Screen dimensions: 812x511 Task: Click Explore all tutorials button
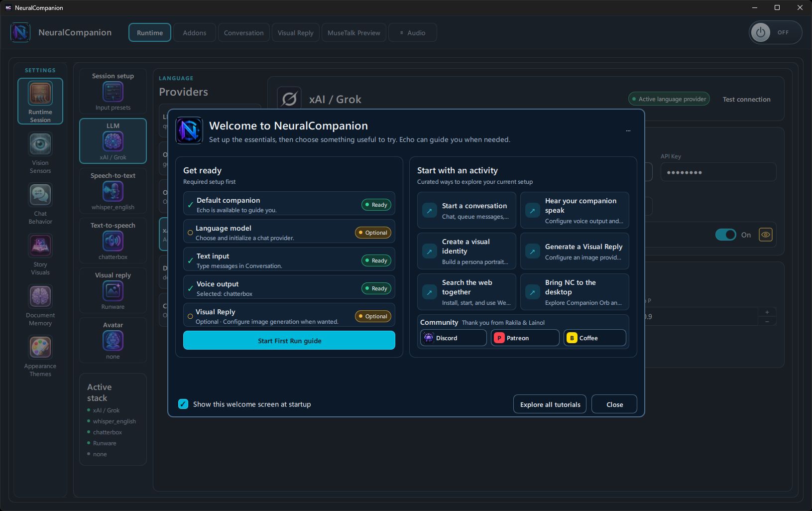pyautogui.click(x=550, y=404)
